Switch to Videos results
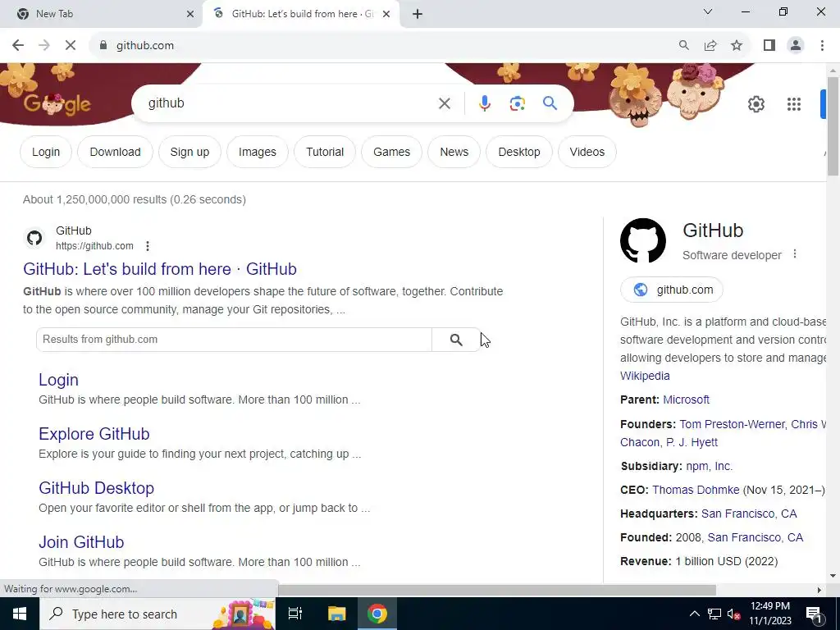Image resolution: width=840 pixels, height=630 pixels. pyautogui.click(x=587, y=152)
